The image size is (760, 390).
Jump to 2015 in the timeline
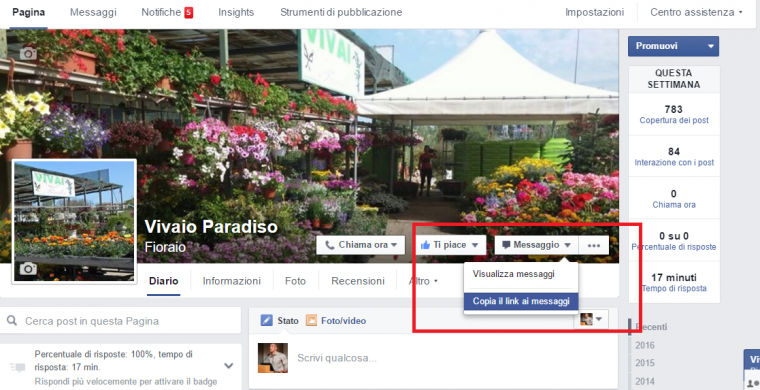645,363
